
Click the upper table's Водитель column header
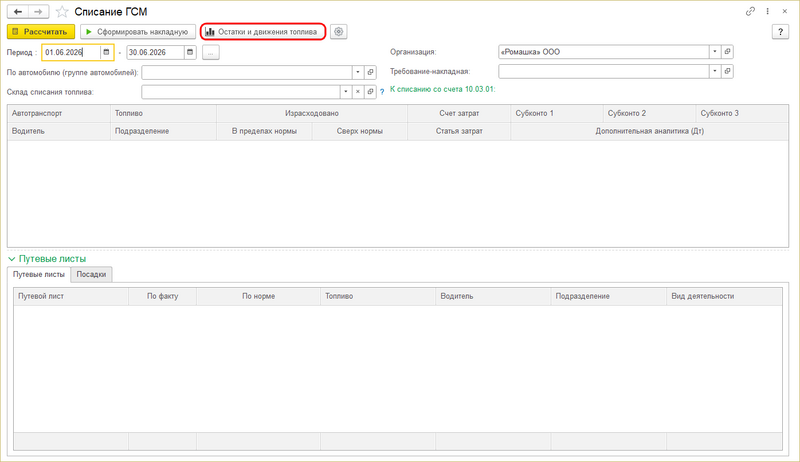(x=59, y=131)
